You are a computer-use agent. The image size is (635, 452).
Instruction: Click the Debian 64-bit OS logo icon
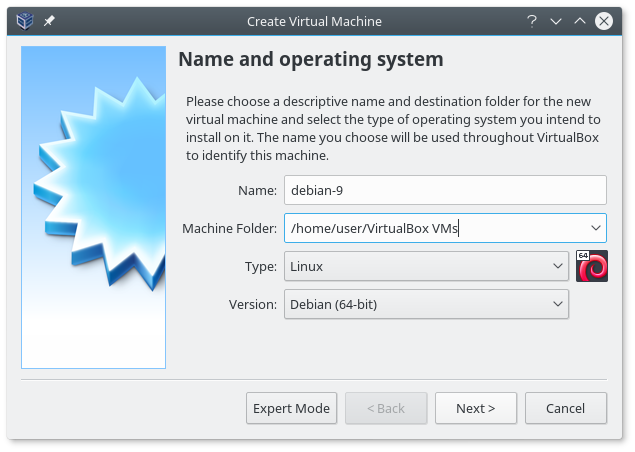click(x=591, y=266)
